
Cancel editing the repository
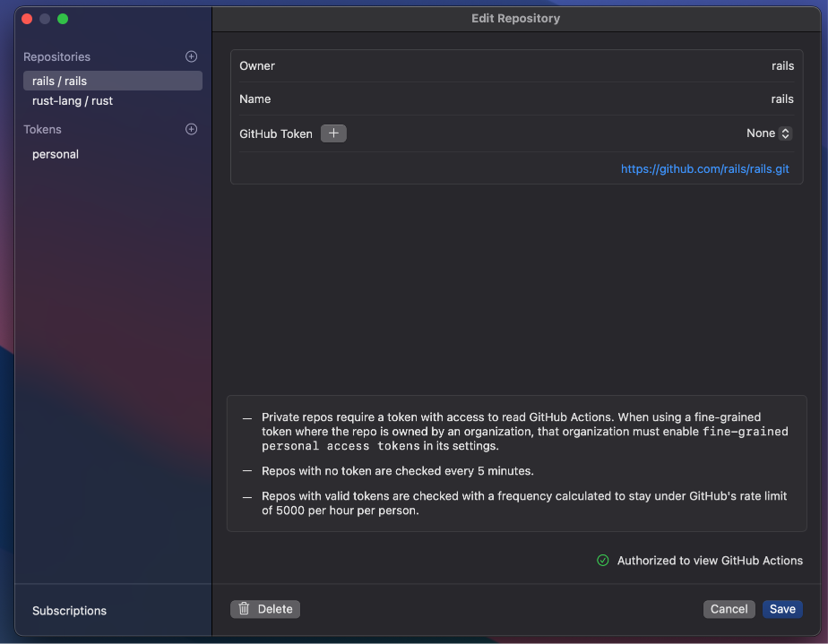click(x=729, y=609)
